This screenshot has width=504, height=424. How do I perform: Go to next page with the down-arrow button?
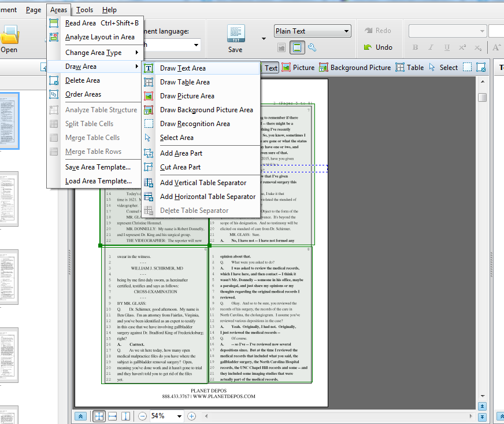[482, 417]
